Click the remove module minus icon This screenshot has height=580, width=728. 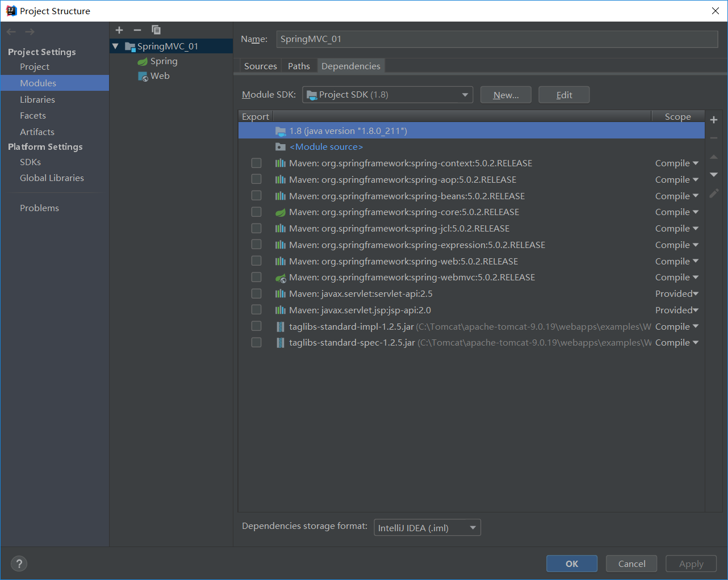pos(137,30)
